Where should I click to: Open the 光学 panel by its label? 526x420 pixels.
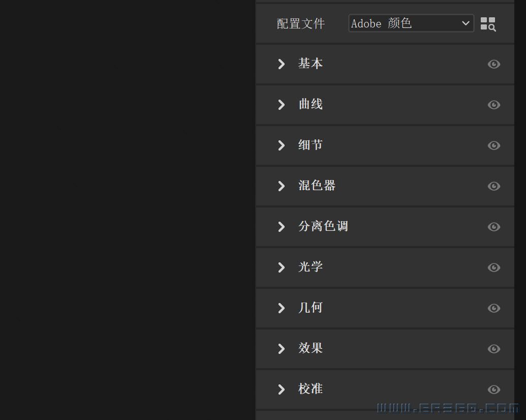(x=310, y=267)
